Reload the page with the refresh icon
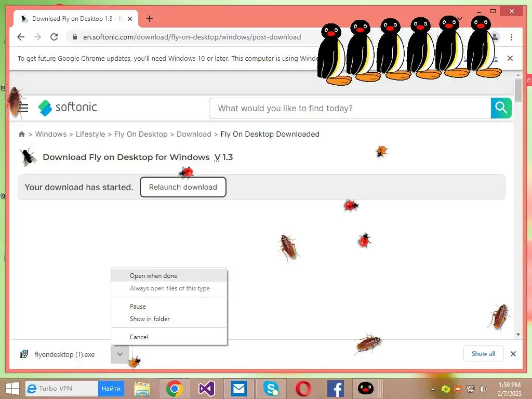This screenshot has width=532, height=399. 54,37
